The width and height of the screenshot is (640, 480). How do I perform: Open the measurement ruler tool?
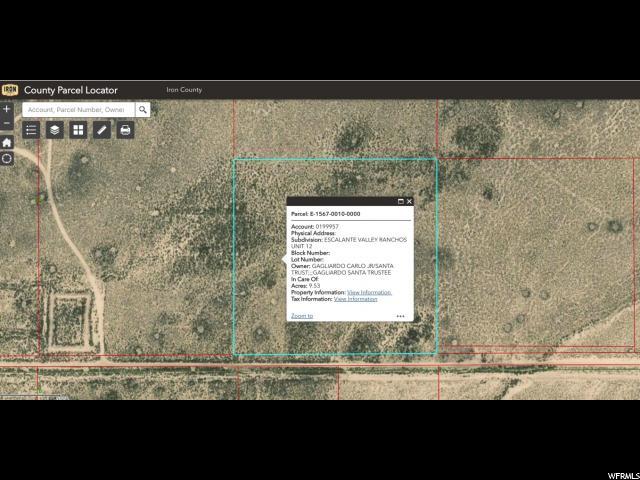click(102, 130)
